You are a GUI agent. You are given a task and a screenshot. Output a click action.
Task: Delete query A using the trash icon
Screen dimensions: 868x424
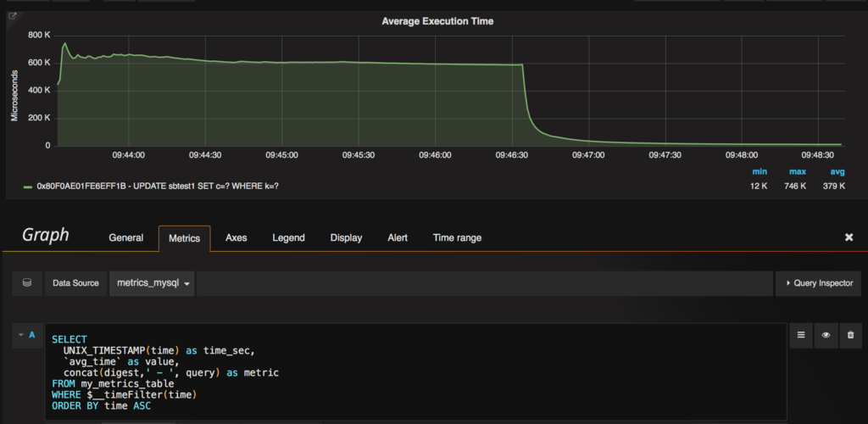click(x=850, y=336)
